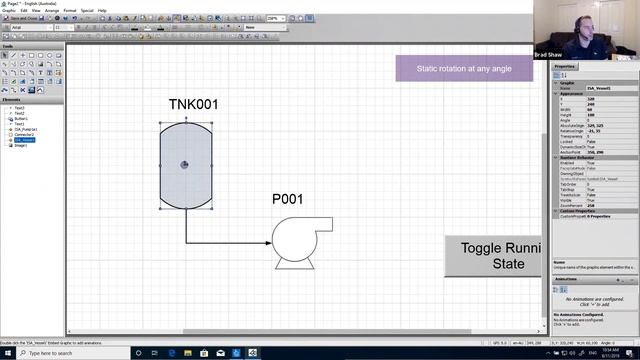The image size is (640, 360).
Task: Click the Enabled property True value
Action: [611, 163]
